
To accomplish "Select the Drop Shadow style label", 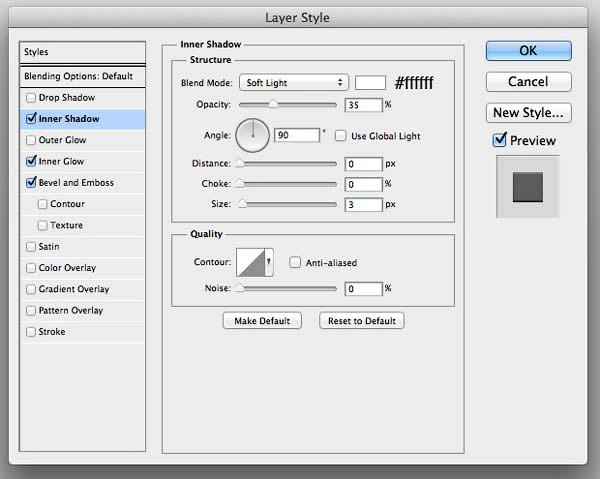I will (67, 98).
